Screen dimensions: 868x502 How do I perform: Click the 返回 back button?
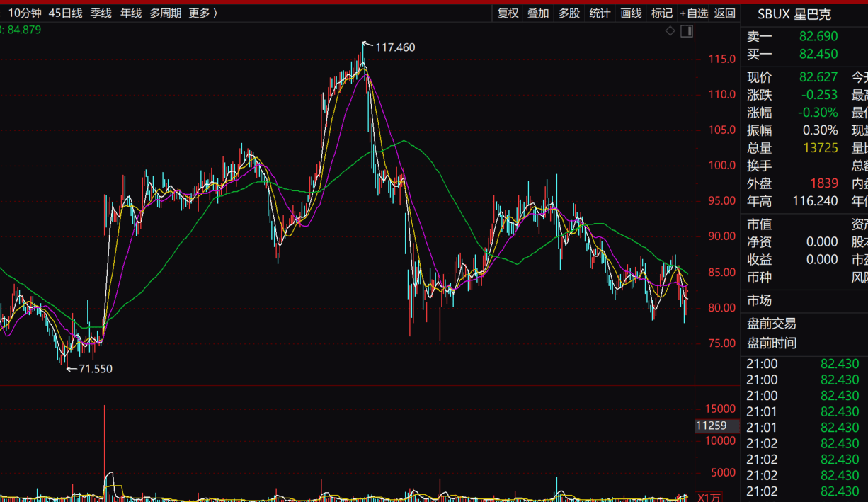tap(725, 13)
